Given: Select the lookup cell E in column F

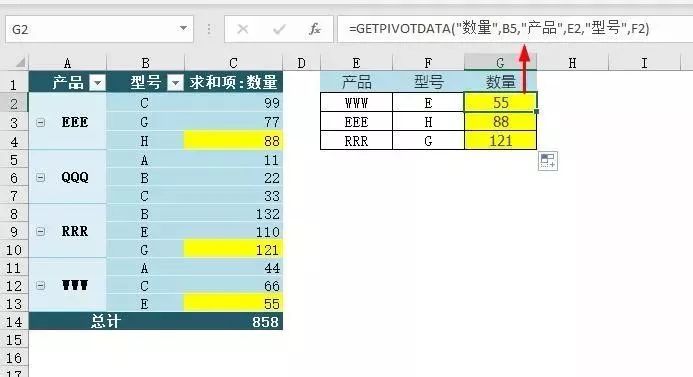Looking at the screenshot, I should coord(428,103).
